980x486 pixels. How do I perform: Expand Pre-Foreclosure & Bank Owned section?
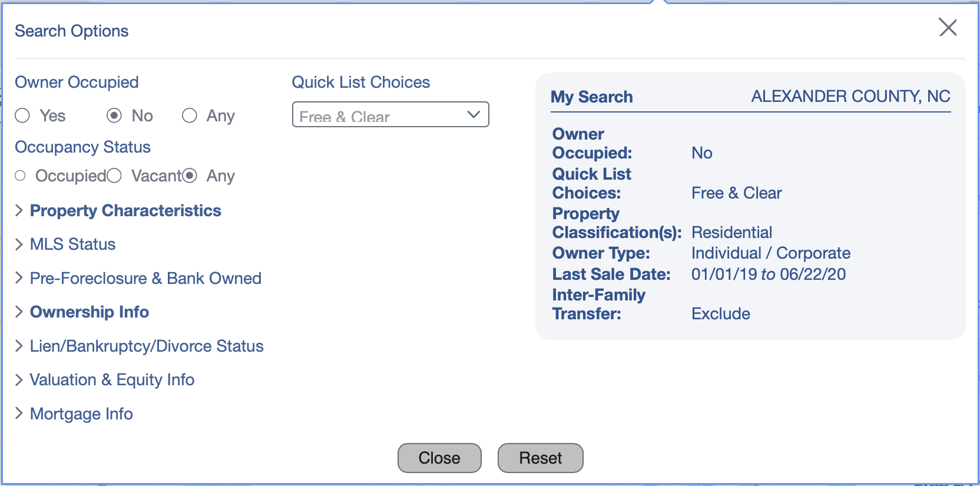click(x=145, y=278)
